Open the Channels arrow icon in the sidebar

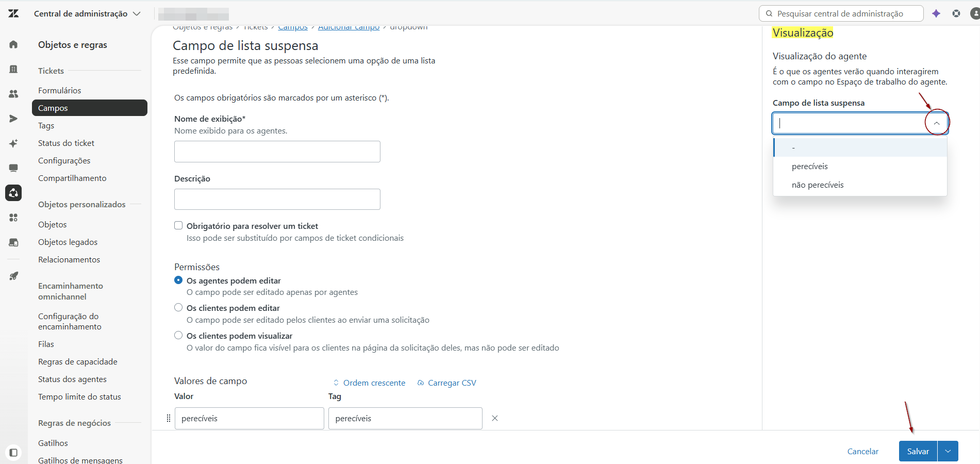[x=13, y=119]
